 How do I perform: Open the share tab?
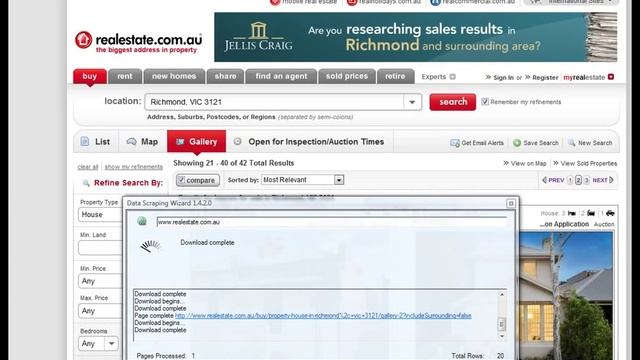(x=225, y=76)
